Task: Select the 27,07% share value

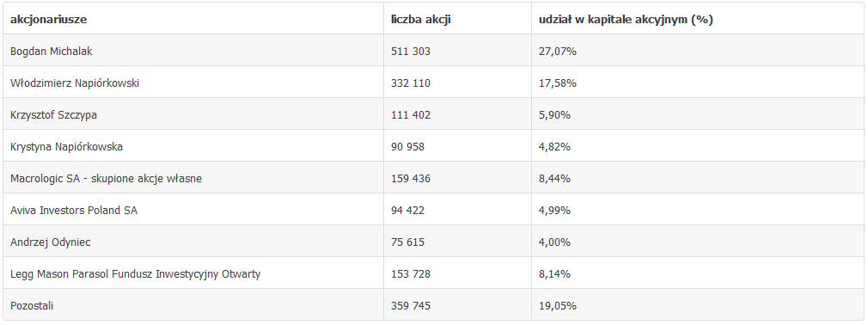Action: click(x=558, y=51)
